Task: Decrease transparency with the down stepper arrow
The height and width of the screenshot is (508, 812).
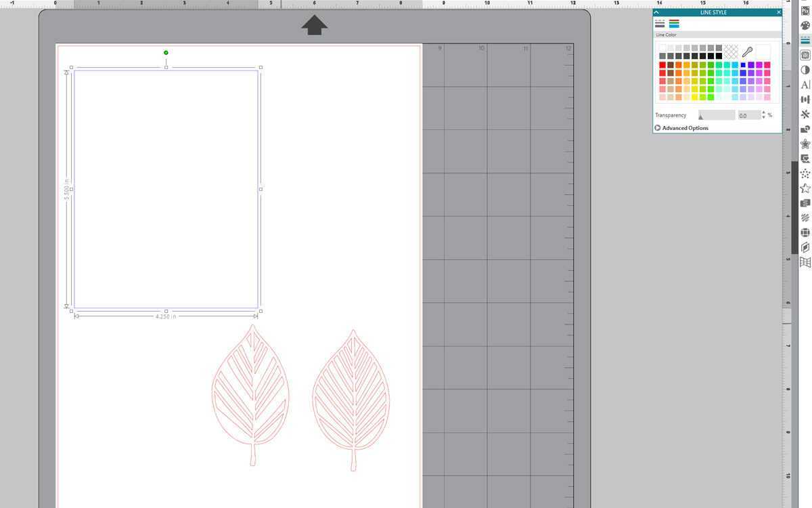Action: [764, 117]
